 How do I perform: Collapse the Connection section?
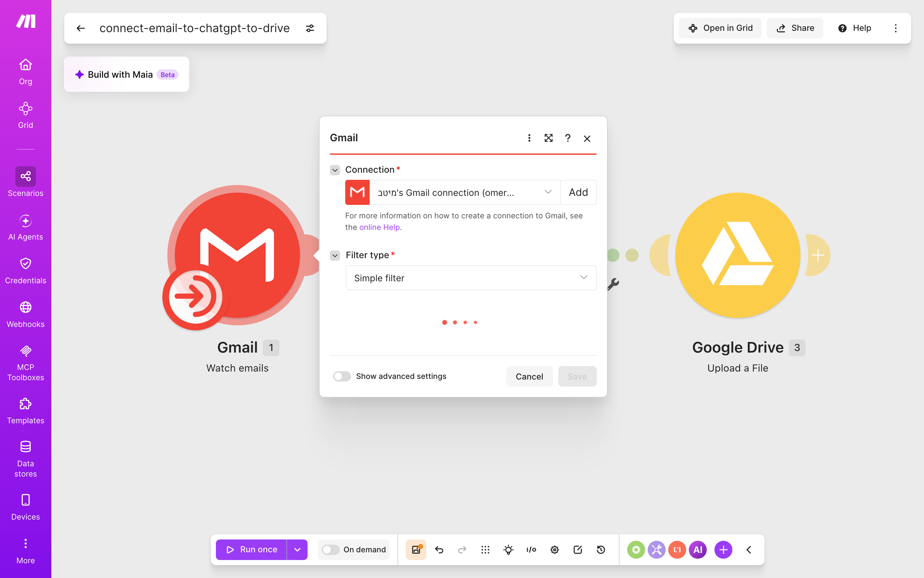(335, 170)
